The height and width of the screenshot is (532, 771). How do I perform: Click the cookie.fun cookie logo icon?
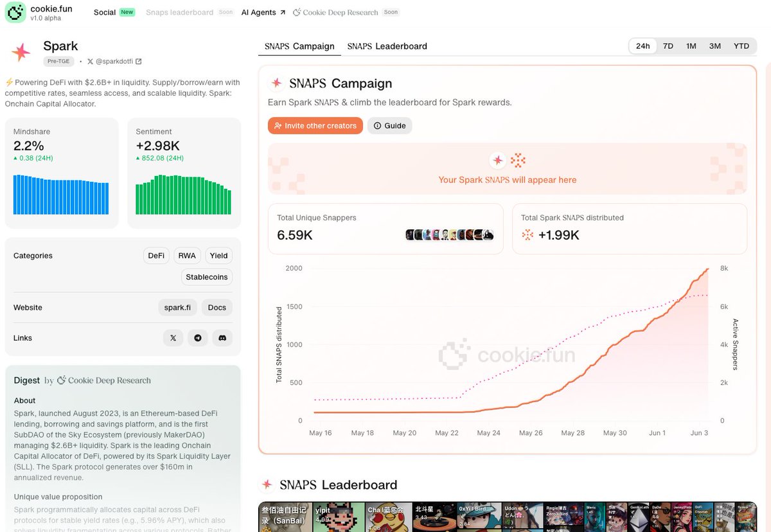pos(15,13)
